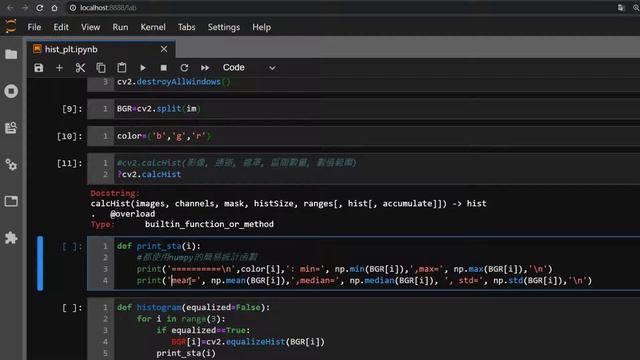The width and height of the screenshot is (640, 360).
Task: Open the Tabs menu
Action: click(x=187, y=27)
